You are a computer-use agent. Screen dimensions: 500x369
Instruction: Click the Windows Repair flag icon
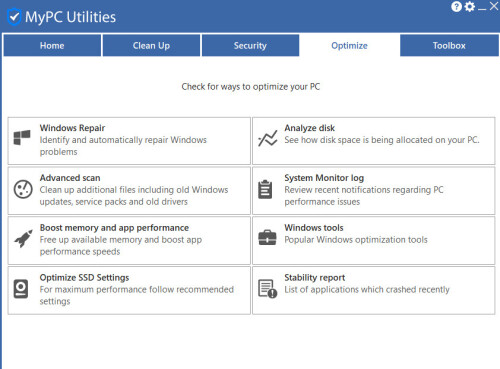point(22,137)
